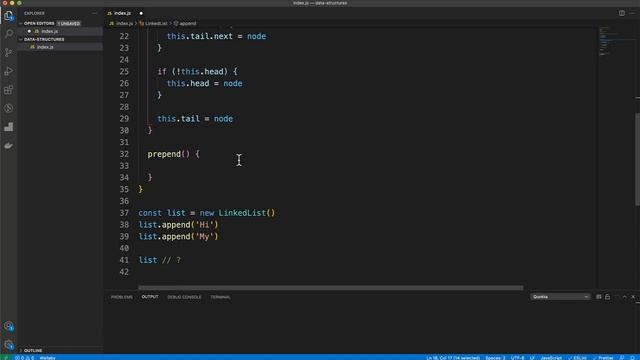Click the Wallaby status bar item
Image resolution: width=640 pixels, height=360 pixels.
(x=47, y=358)
